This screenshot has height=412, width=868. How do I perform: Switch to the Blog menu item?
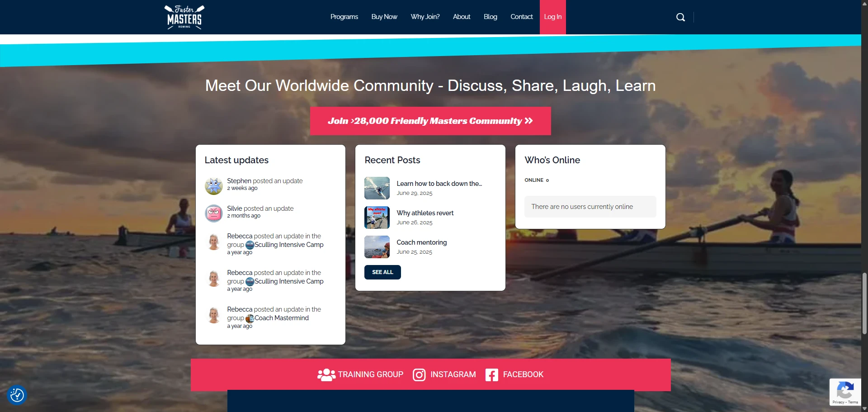tap(490, 17)
